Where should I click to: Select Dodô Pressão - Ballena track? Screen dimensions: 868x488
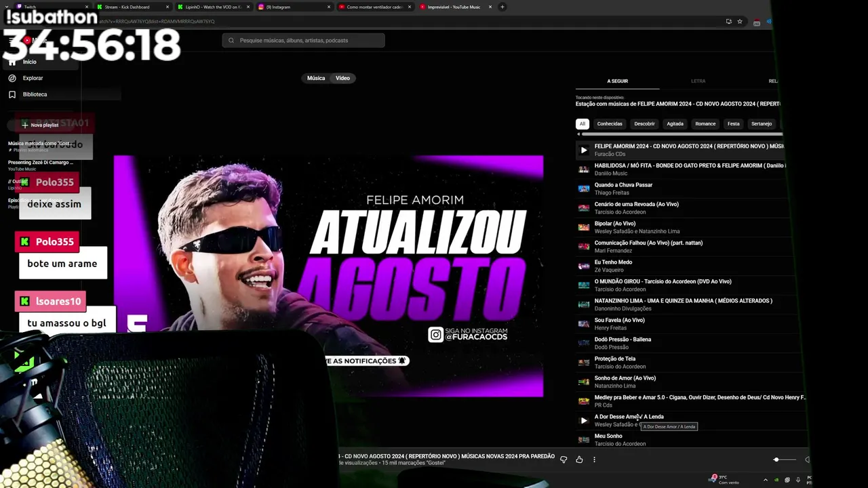coord(623,340)
